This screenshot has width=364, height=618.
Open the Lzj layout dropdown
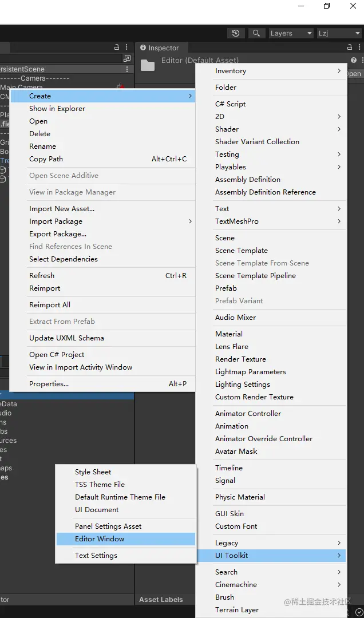coord(339,34)
